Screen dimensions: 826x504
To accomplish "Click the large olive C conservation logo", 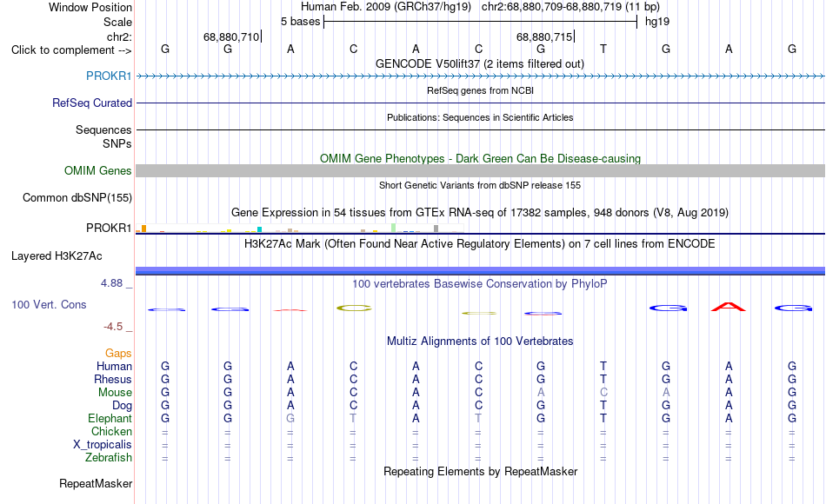I will click(x=354, y=308).
